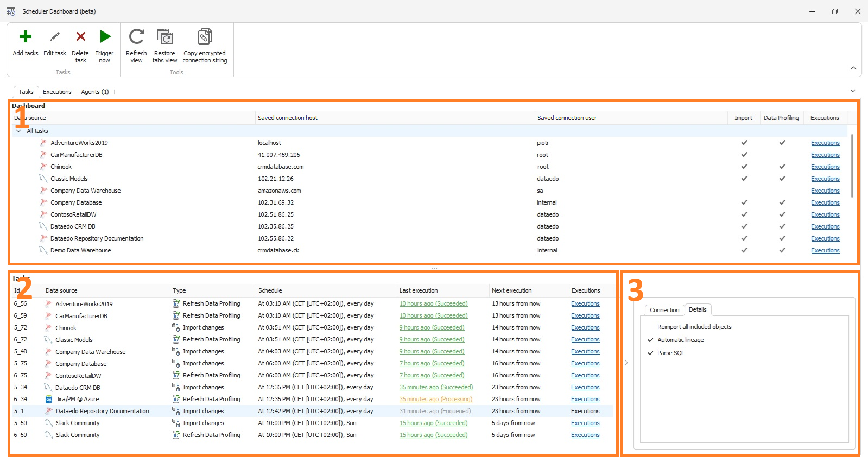Click Demo Data Warehouse source icon in Dashboard

click(x=43, y=250)
